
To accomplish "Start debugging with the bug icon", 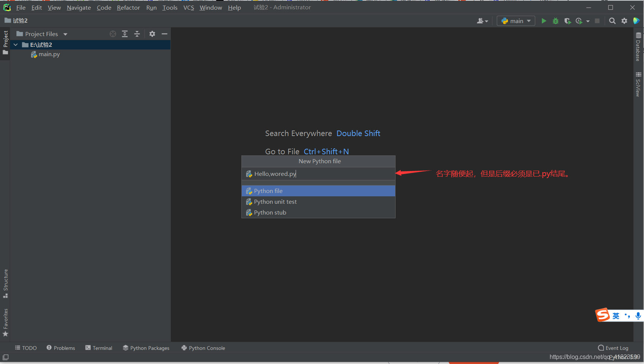I will [556, 21].
